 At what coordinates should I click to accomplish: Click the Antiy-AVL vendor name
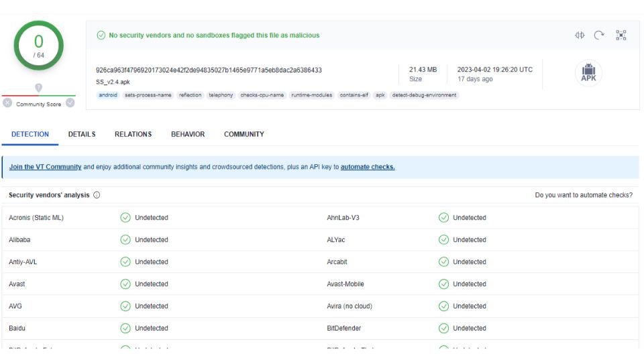point(23,262)
